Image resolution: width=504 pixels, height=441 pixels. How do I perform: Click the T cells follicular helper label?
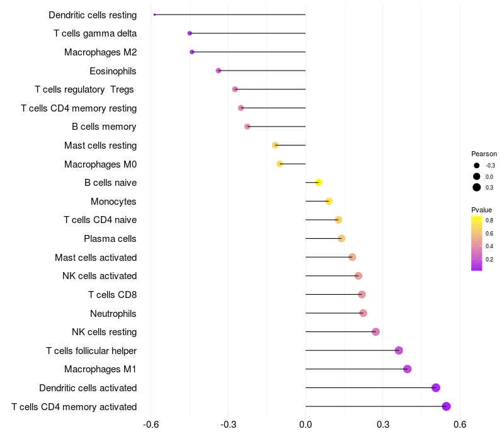91,350
